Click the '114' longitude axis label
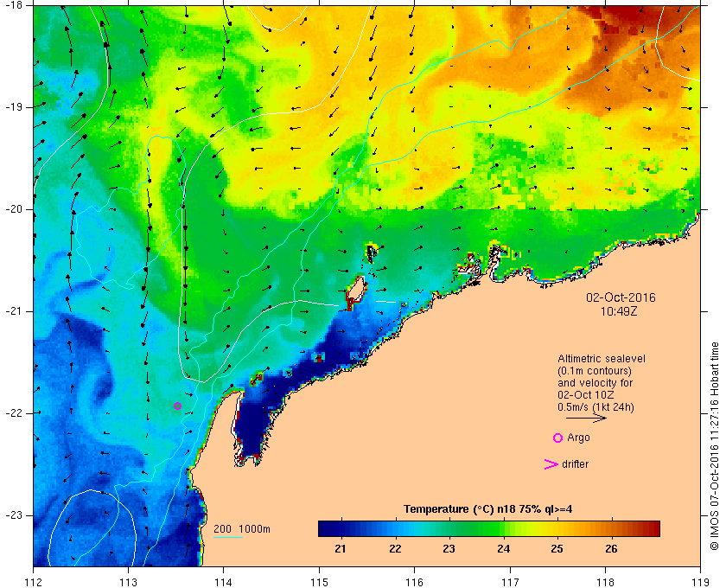726x588 pixels. [x=223, y=582]
